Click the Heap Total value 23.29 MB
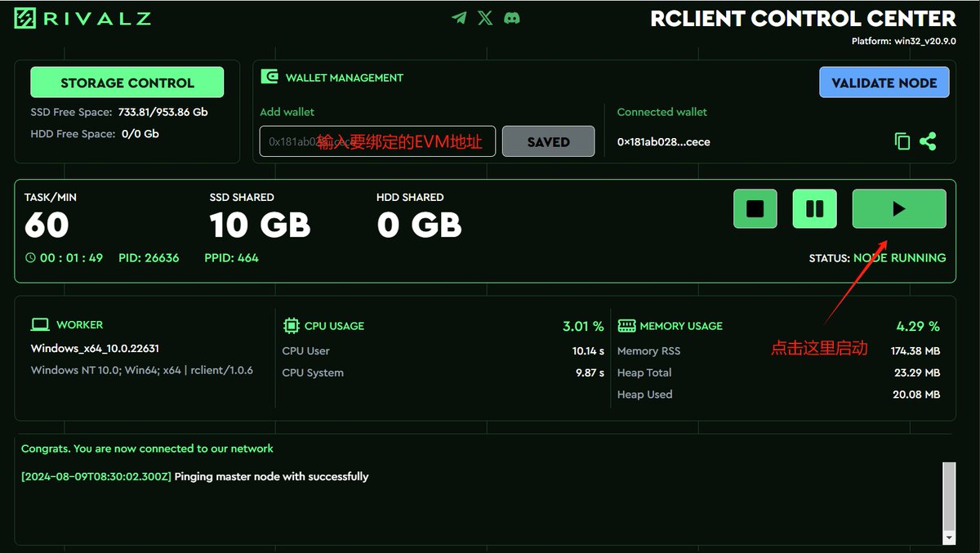This screenshot has height=553, width=980. tap(917, 372)
